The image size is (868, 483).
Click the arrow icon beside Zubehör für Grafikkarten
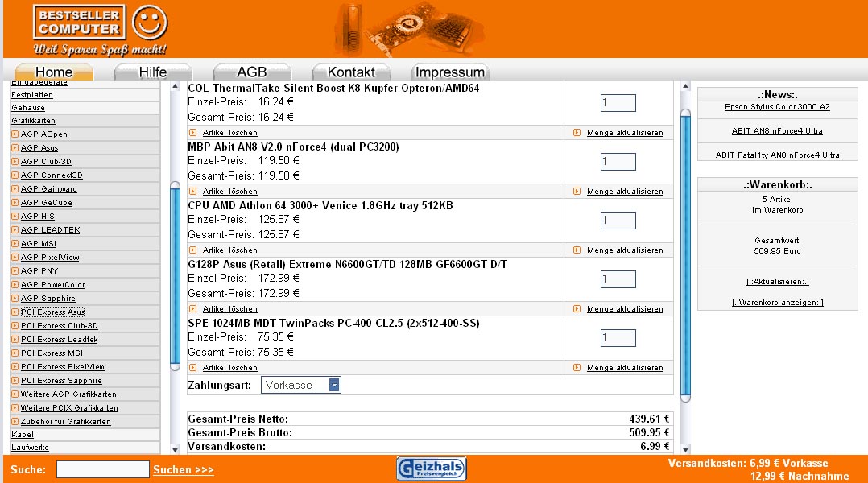[15, 422]
